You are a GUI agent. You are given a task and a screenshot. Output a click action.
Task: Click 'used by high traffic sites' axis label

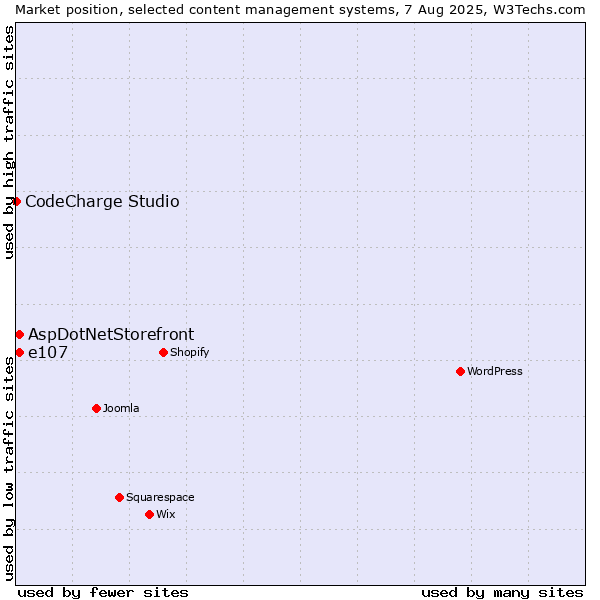point(8,142)
